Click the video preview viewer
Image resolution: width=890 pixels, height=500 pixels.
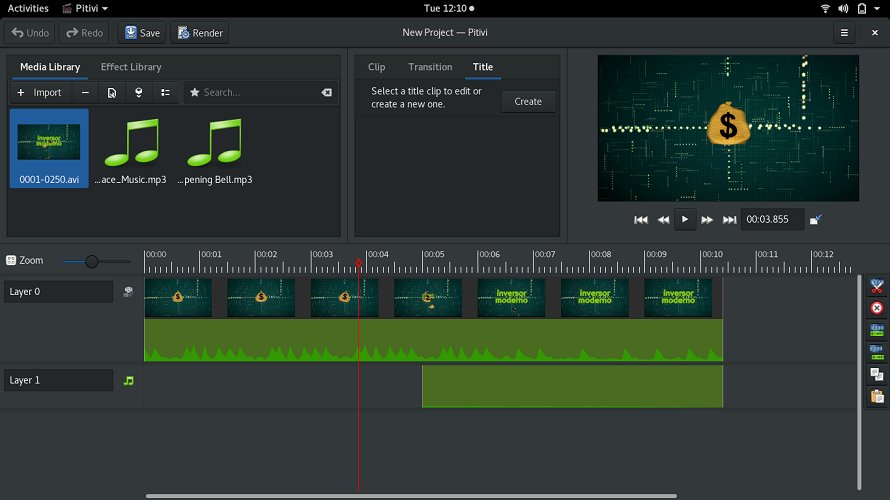click(x=728, y=128)
